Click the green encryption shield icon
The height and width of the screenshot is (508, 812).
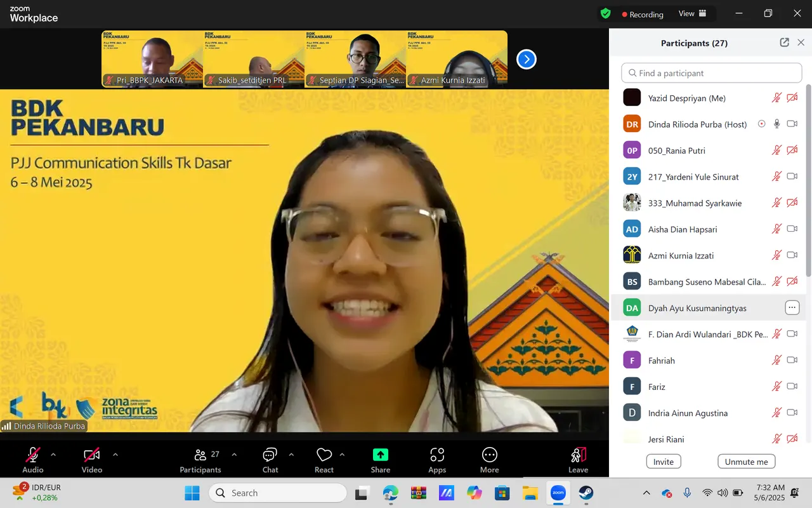point(606,13)
